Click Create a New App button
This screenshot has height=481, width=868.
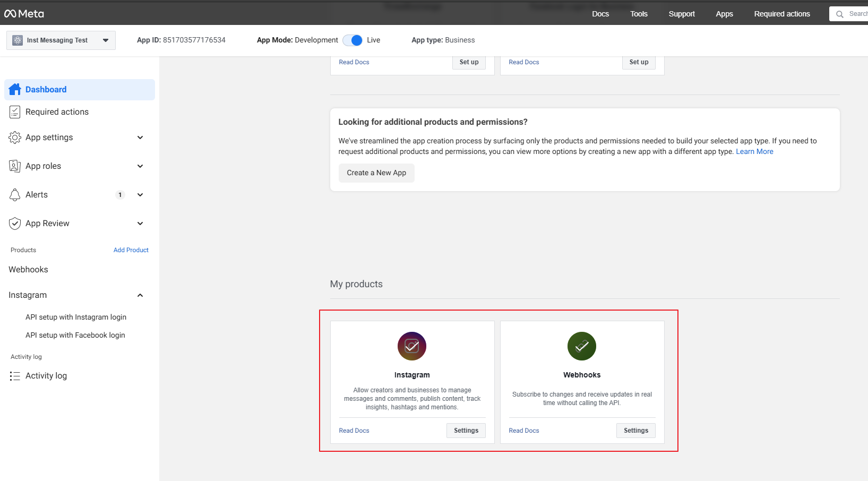(x=376, y=173)
